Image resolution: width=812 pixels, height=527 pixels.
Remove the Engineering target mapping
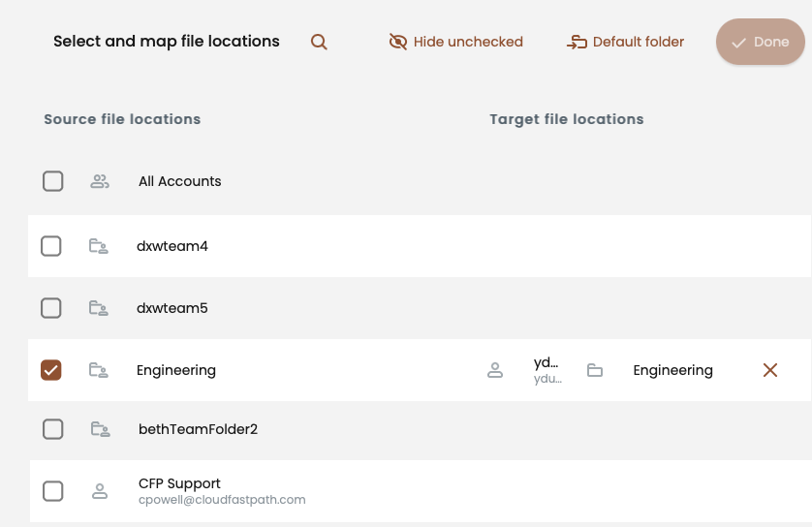(770, 370)
